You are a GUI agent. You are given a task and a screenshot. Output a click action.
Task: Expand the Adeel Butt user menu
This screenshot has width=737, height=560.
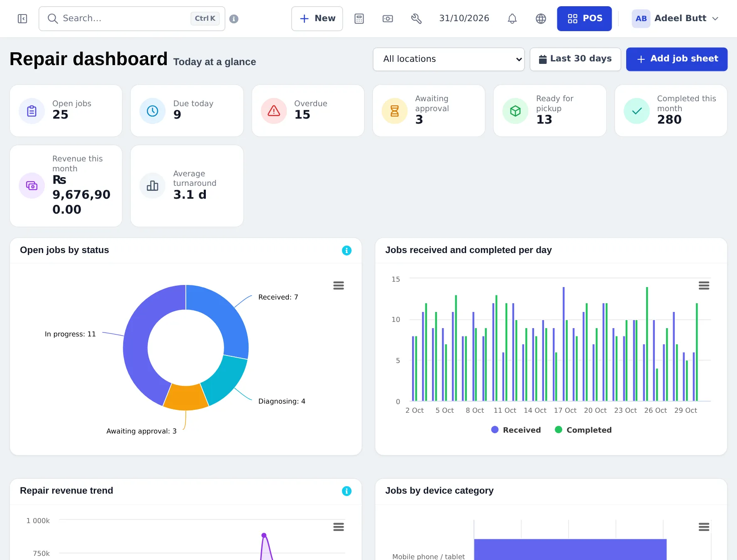(675, 19)
